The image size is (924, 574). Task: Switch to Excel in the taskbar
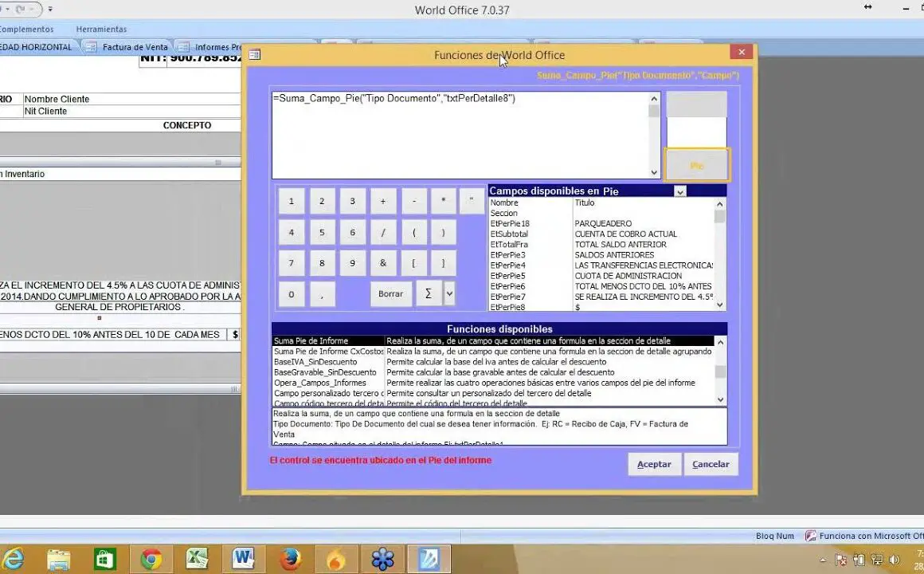coord(197,558)
